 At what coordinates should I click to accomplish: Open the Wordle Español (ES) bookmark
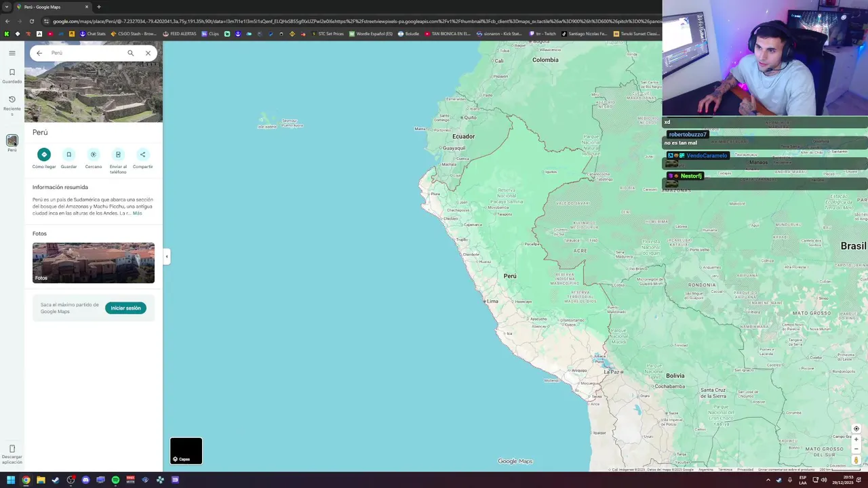[371, 33]
